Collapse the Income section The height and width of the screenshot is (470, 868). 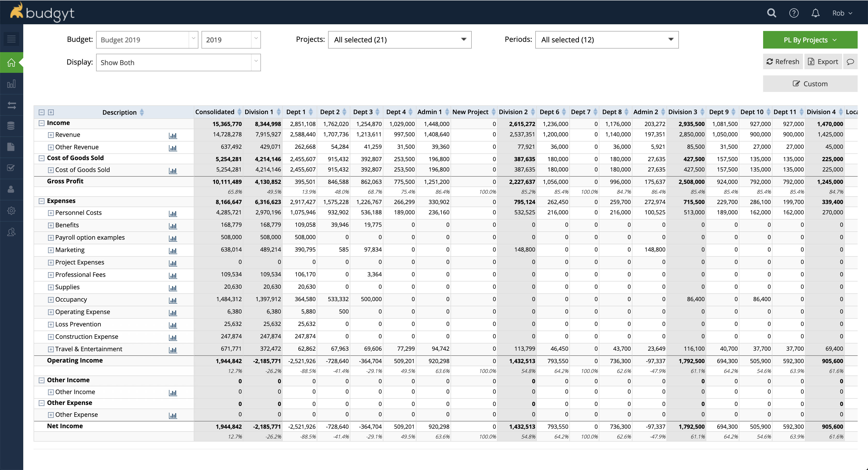click(42, 123)
